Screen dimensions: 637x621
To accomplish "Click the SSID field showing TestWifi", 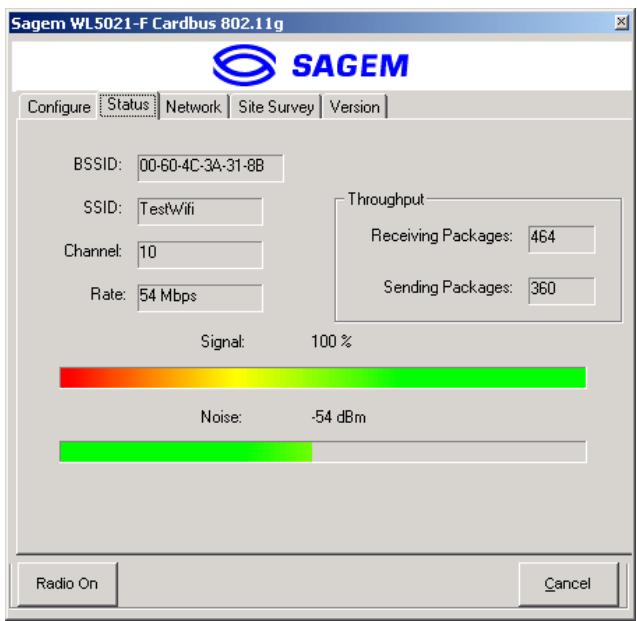I will pyautogui.click(x=200, y=211).
